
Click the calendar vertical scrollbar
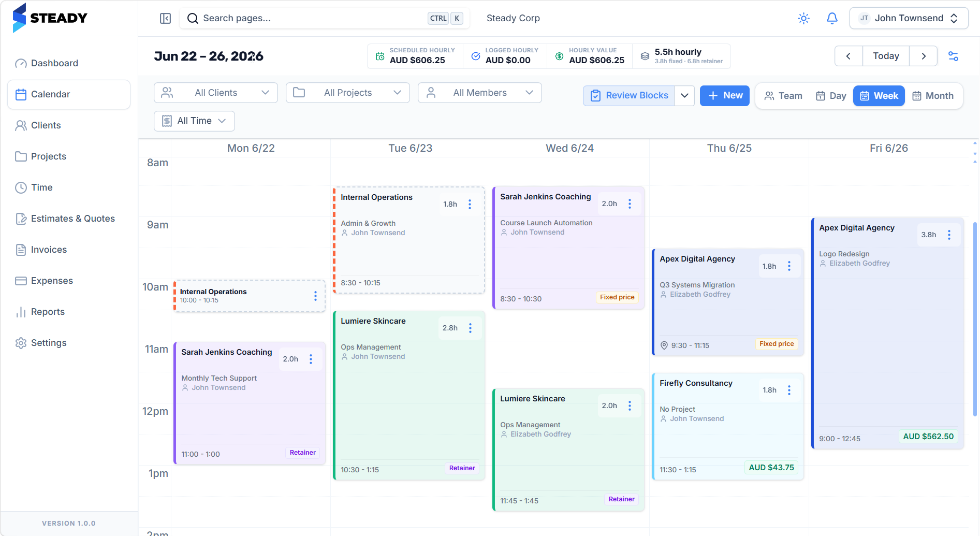pyautogui.click(x=975, y=320)
